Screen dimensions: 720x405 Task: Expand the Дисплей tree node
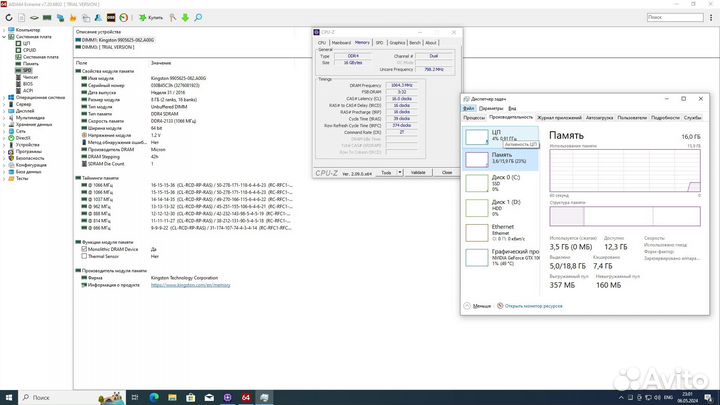pyautogui.click(x=4, y=111)
